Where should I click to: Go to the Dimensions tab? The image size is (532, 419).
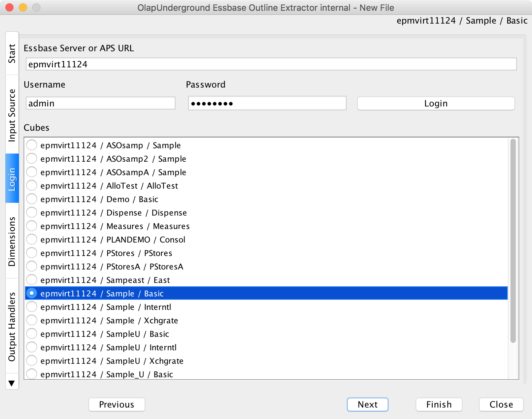click(x=12, y=241)
